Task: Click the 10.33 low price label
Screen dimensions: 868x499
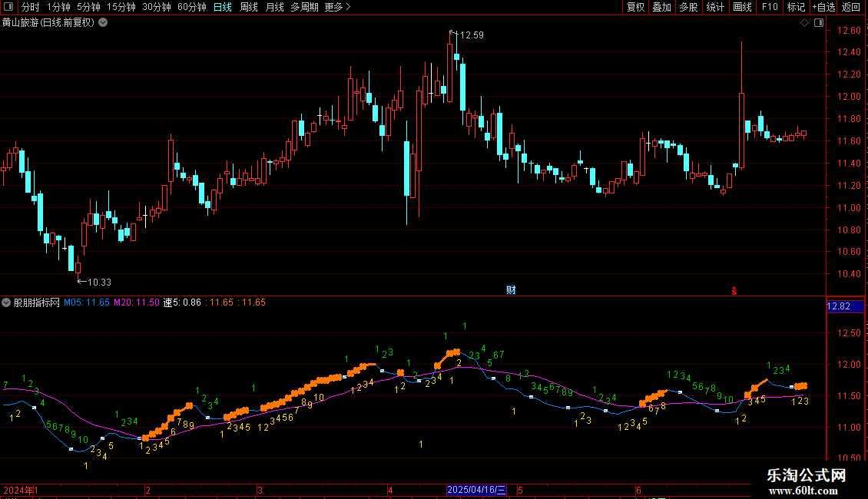Action: [100, 283]
